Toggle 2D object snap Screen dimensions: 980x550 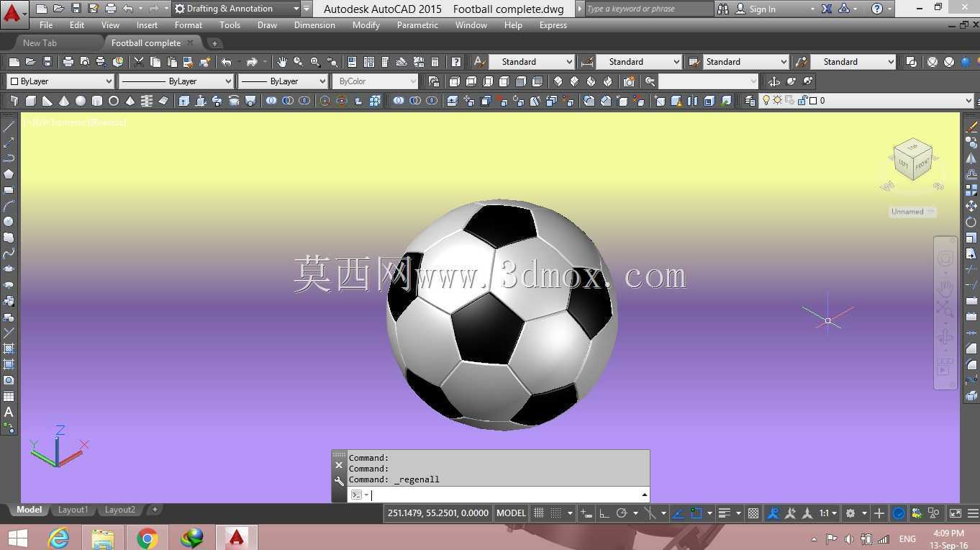click(696, 513)
